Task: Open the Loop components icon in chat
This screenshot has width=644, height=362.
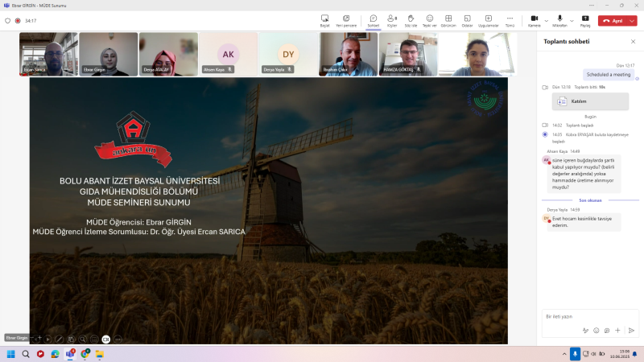Action: 607,331
